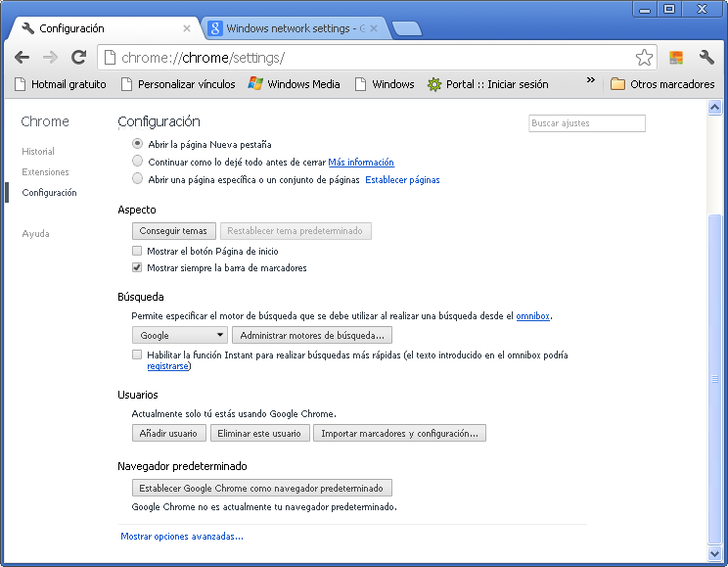
Task: Reload the page with refresh icon
Action: coord(78,58)
